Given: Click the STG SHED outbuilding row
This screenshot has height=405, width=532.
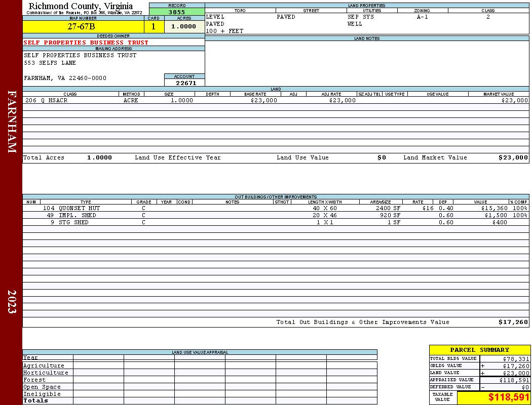Looking at the screenshot, I should pos(276,222).
